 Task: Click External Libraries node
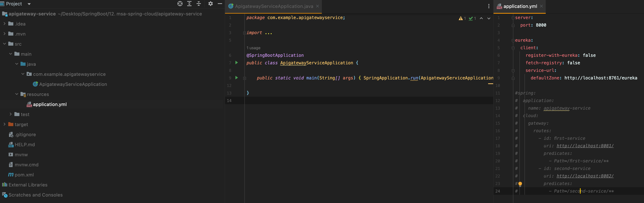[28, 185]
